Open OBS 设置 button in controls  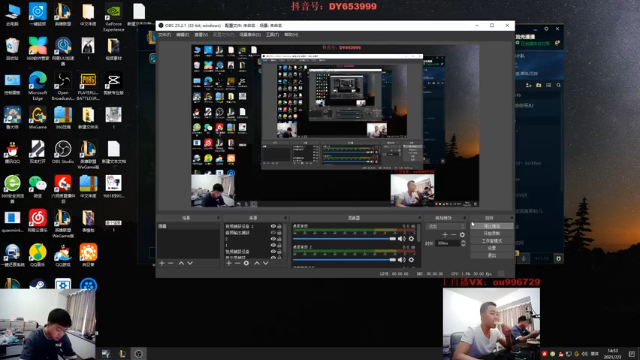pos(492,248)
